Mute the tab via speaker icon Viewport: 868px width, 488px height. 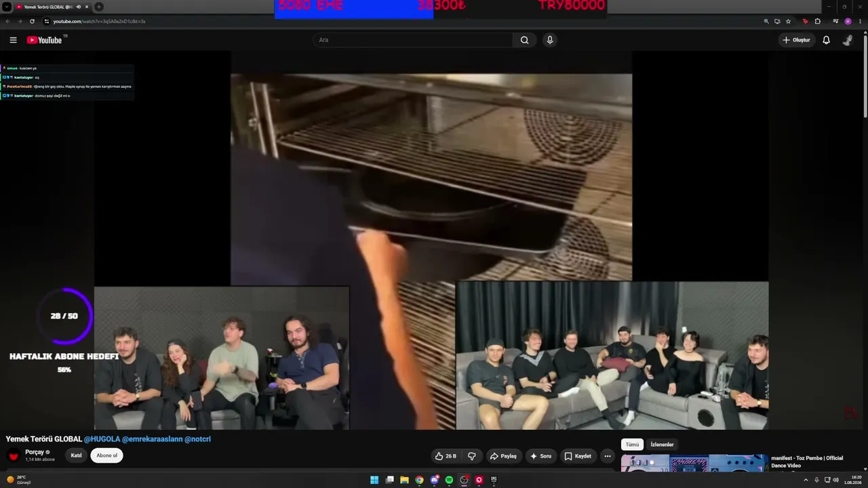point(78,7)
